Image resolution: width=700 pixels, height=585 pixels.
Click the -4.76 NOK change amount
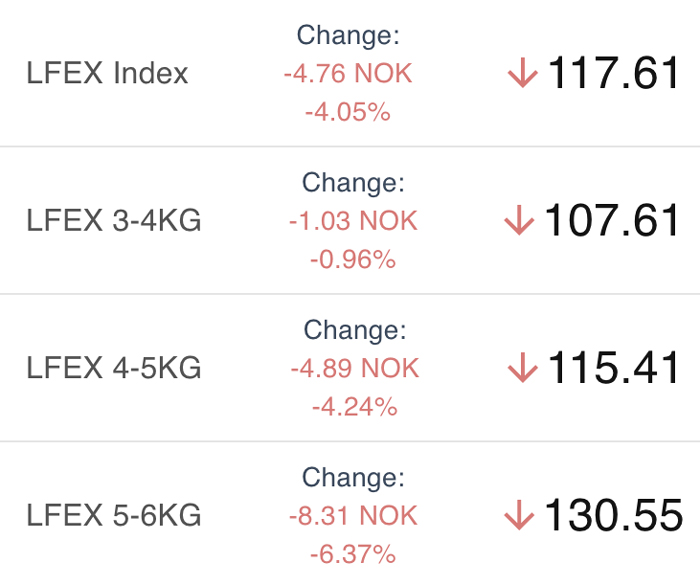pos(348,73)
